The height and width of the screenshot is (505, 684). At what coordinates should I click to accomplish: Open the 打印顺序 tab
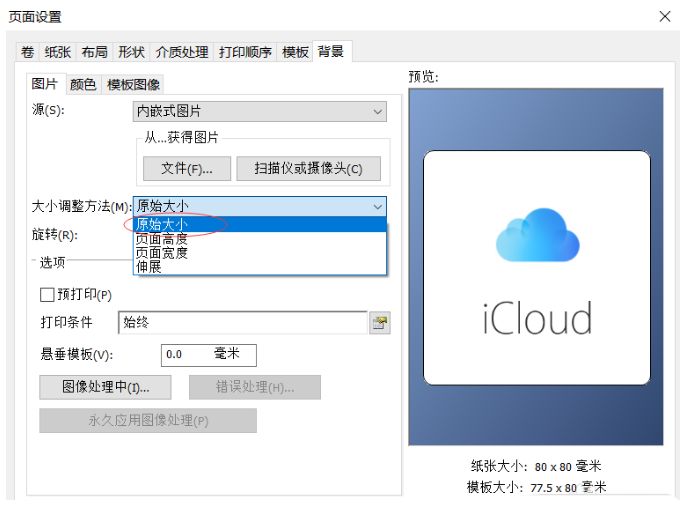(x=245, y=52)
